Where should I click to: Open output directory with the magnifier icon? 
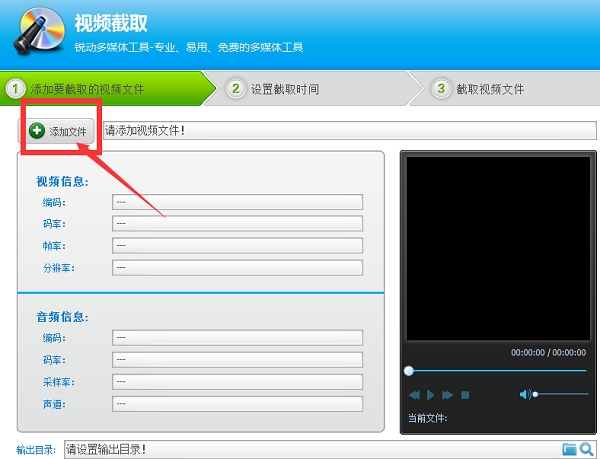[586, 449]
